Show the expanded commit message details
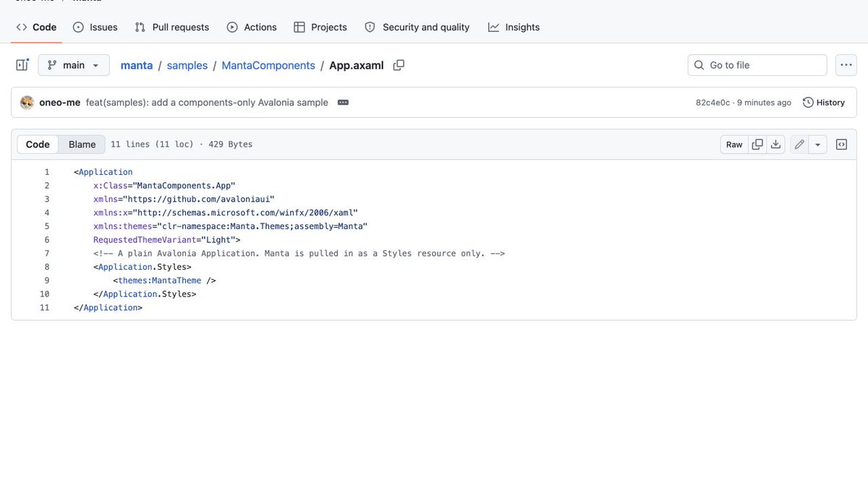868x488 pixels. (x=343, y=103)
